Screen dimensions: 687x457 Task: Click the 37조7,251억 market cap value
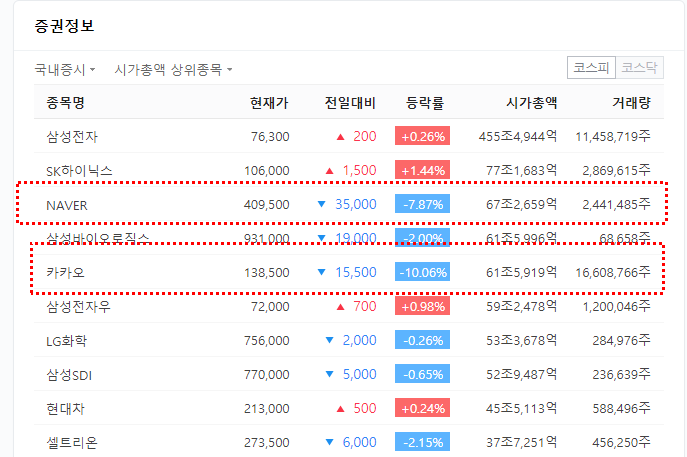click(x=521, y=442)
